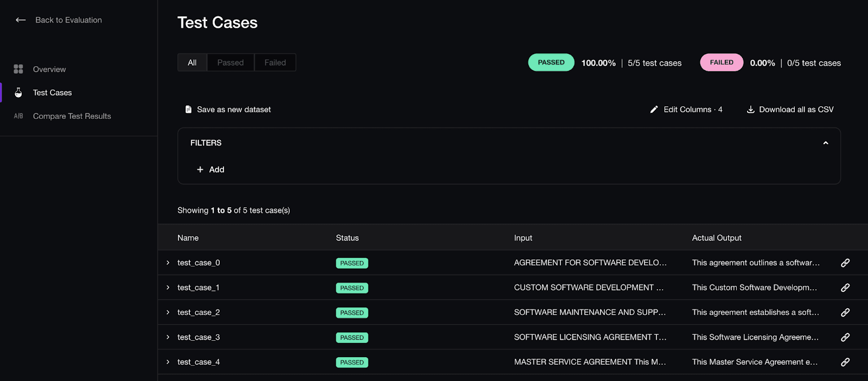868x381 pixels.
Task: Click the Save as new dataset file icon
Action: pos(188,110)
